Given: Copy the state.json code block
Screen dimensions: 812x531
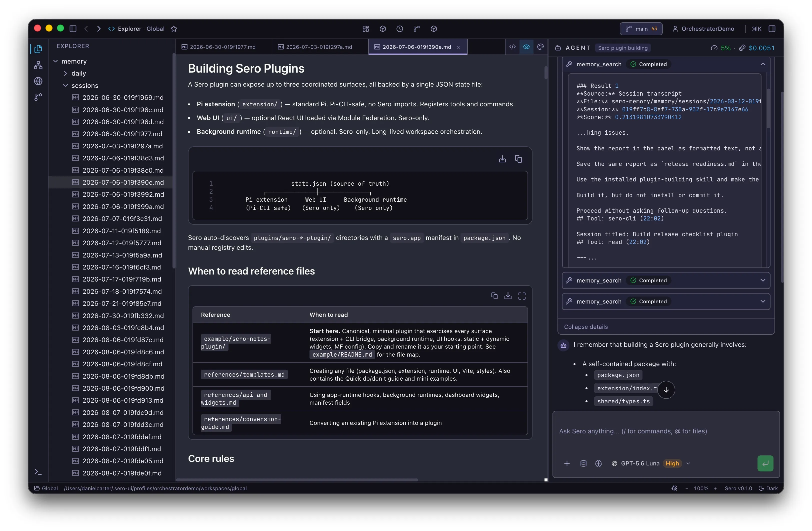Looking at the screenshot, I should (x=518, y=159).
